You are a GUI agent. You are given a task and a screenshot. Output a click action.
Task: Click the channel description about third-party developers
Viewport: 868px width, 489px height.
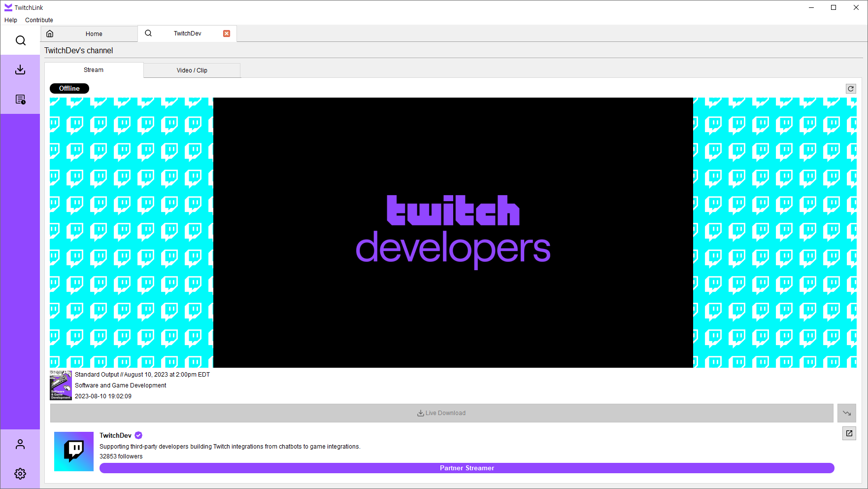pyautogui.click(x=230, y=447)
